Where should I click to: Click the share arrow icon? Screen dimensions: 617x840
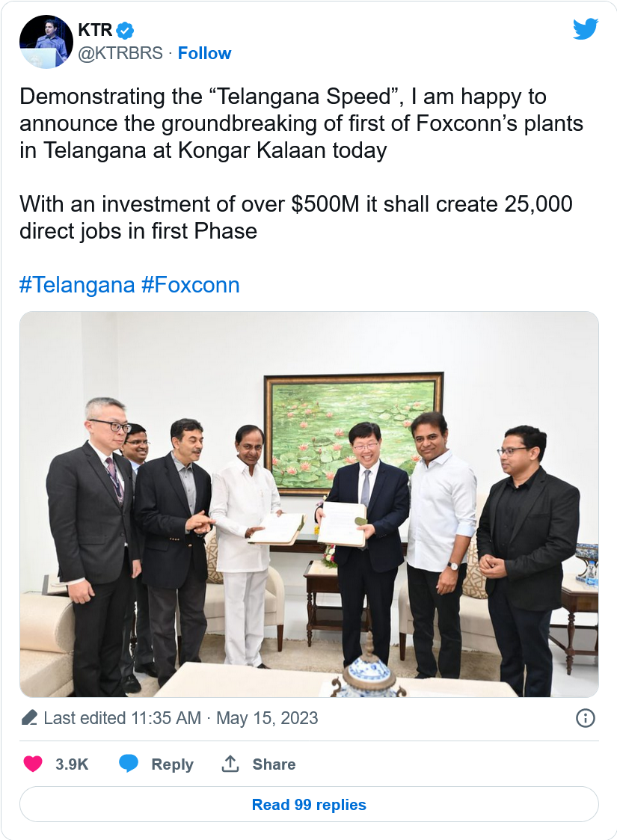[x=230, y=764]
